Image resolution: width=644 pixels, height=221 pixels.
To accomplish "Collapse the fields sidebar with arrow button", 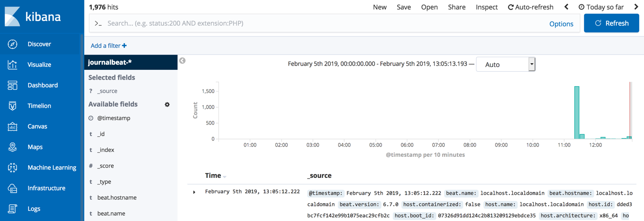I will [182, 61].
